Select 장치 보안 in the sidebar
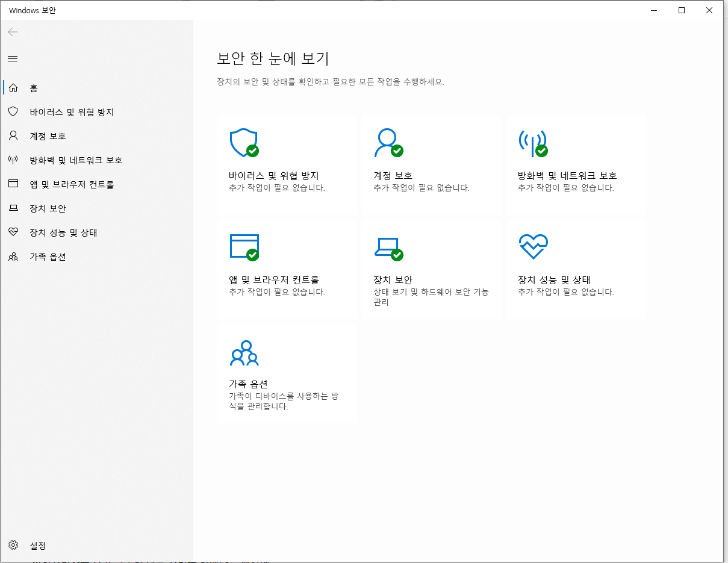728x563 pixels. [96, 208]
